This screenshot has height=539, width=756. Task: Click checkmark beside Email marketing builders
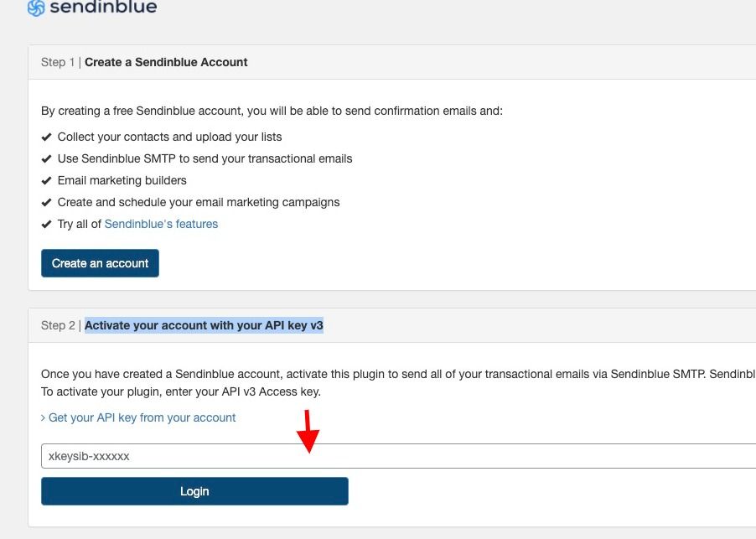click(46, 181)
